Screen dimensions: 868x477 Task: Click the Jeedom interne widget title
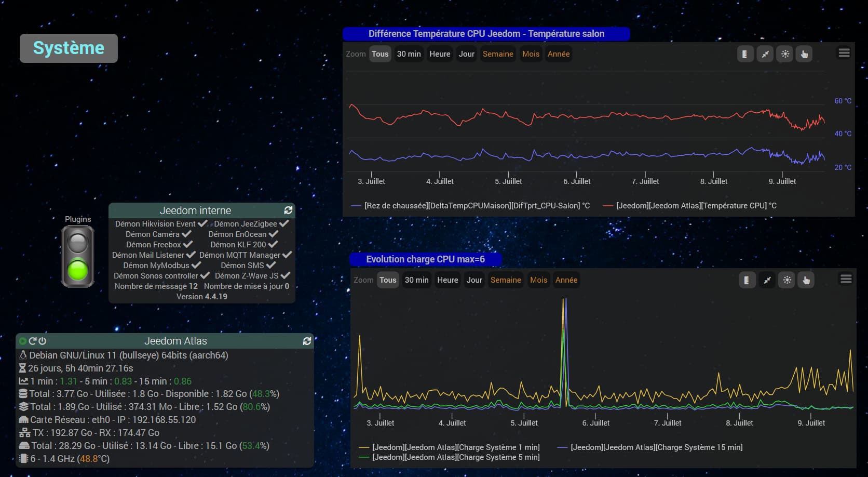(x=195, y=210)
